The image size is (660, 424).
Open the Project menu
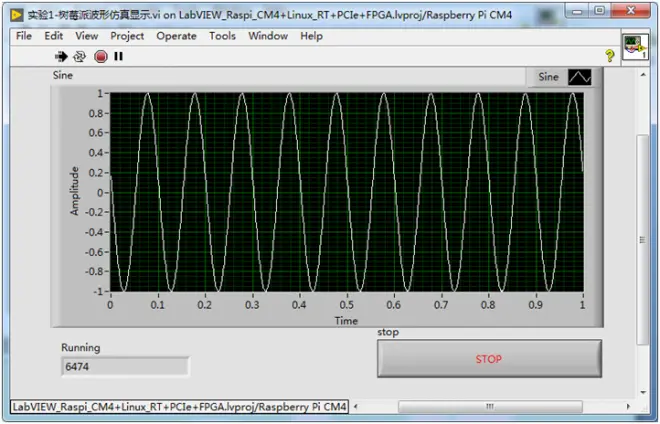[127, 36]
